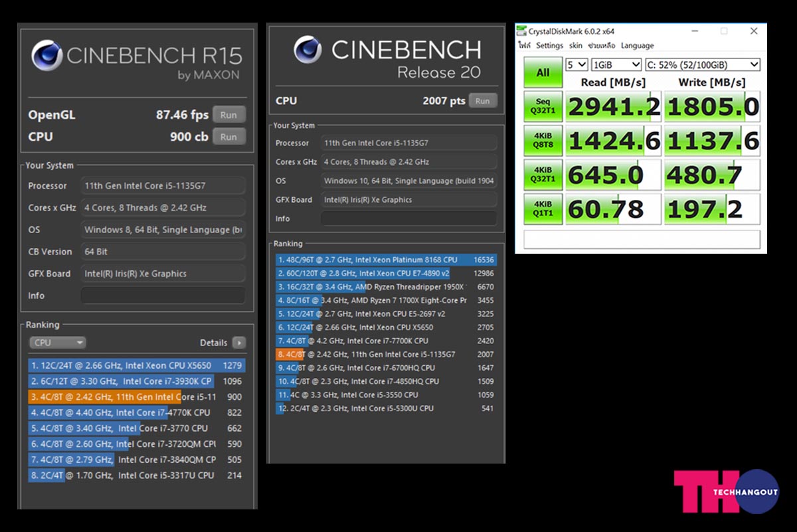Select Core i7-4770K row in R15 ranking
Image resolution: width=797 pixels, height=532 pixels.
point(137,412)
